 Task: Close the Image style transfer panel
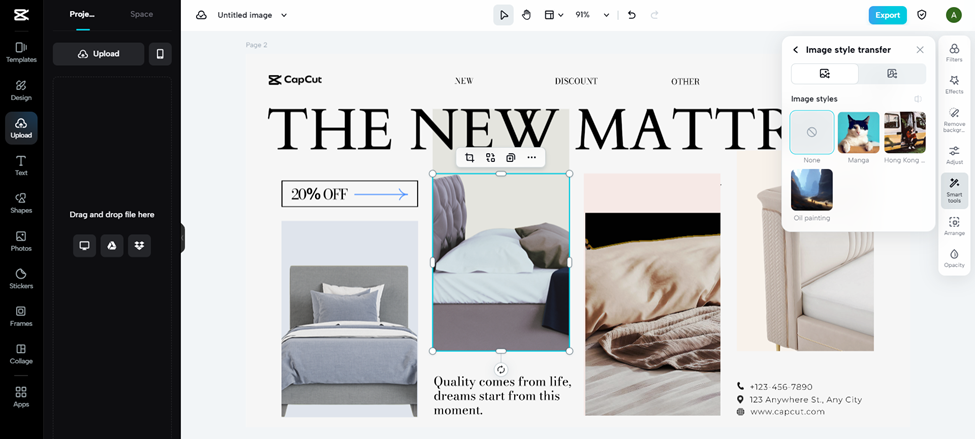pyautogui.click(x=920, y=50)
